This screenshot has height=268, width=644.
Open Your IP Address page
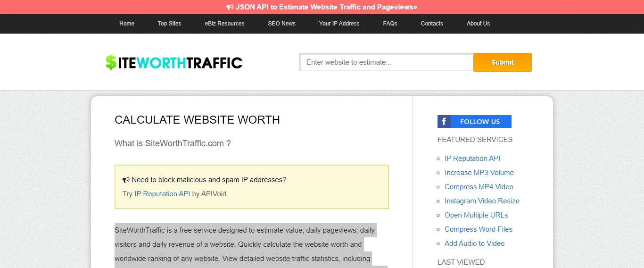[x=339, y=24]
